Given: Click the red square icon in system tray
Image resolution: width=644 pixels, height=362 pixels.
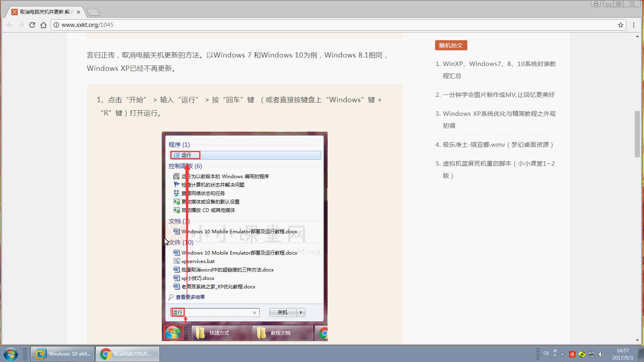Looking at the screenshot, I should 572,354.
